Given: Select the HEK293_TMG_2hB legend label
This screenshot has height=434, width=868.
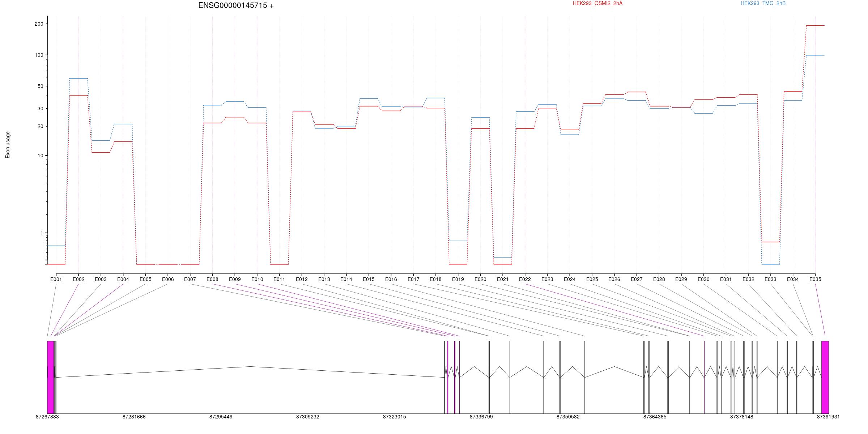Looking at the screenshot, I should coord(763,3).
